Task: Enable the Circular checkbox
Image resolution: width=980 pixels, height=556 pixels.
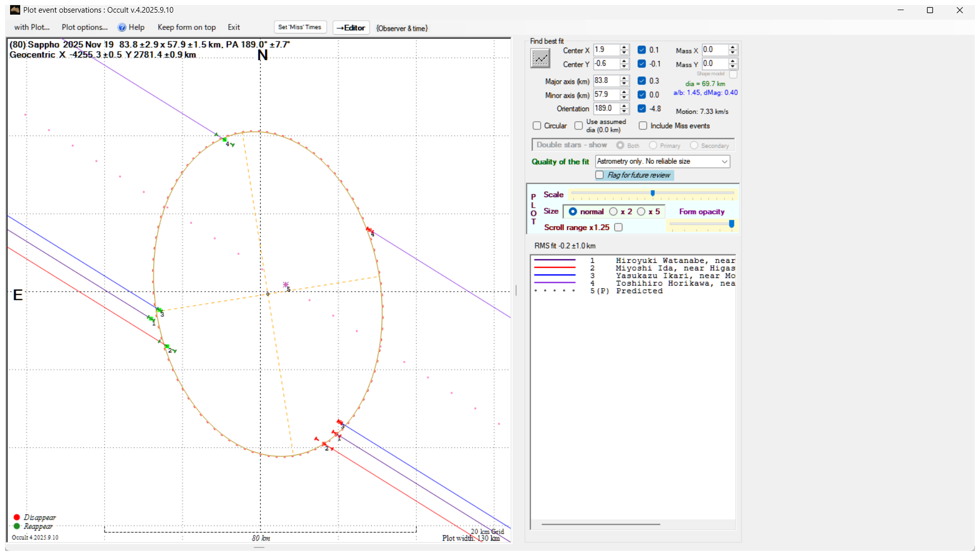Action: pyautogui.click(x=537, y=125)
